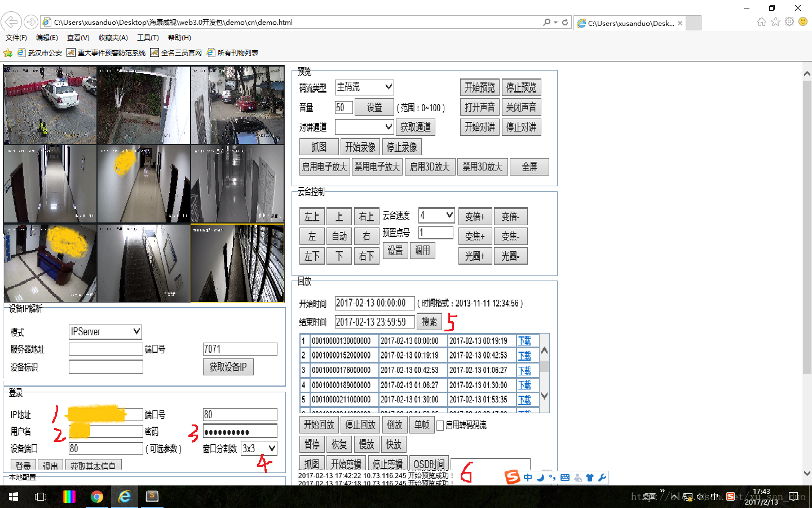
Task: Open Task View on the taskbar
Action: coord(41,497)
